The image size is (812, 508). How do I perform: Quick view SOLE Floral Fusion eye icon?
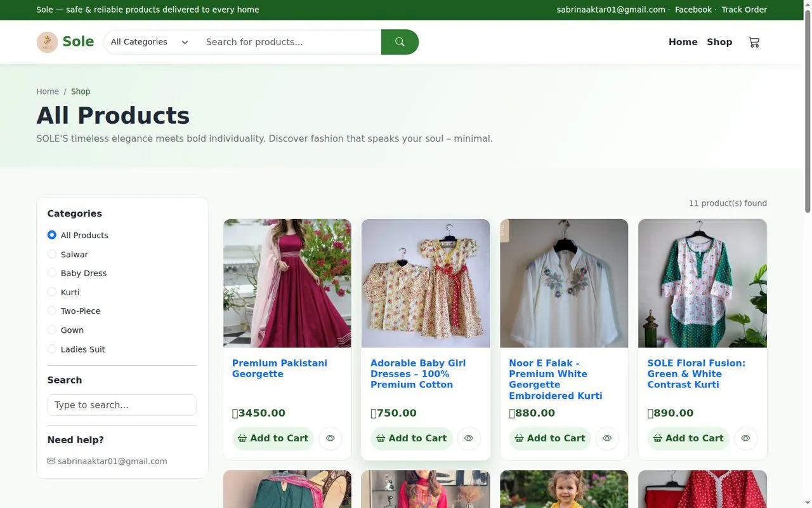pos(745,438)
